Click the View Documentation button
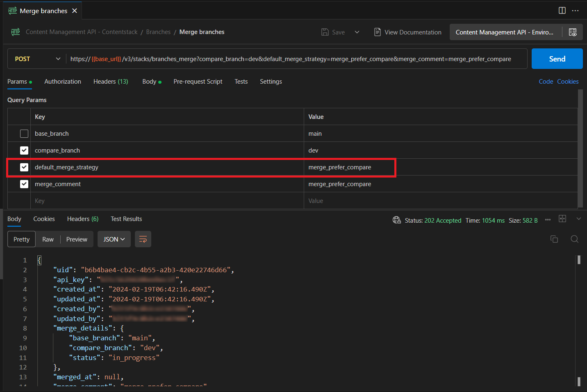The height and width of the screenshot is (392, 587). [x=407, y=32]
